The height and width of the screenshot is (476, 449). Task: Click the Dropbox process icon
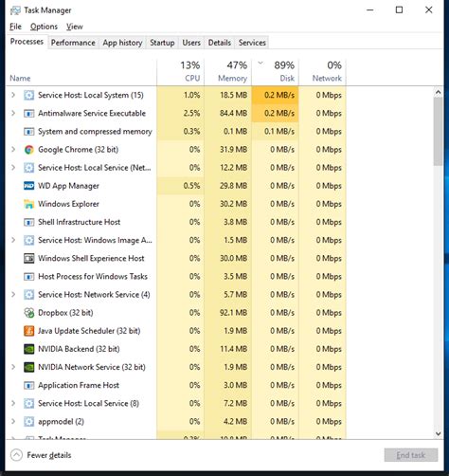[28, 313]
